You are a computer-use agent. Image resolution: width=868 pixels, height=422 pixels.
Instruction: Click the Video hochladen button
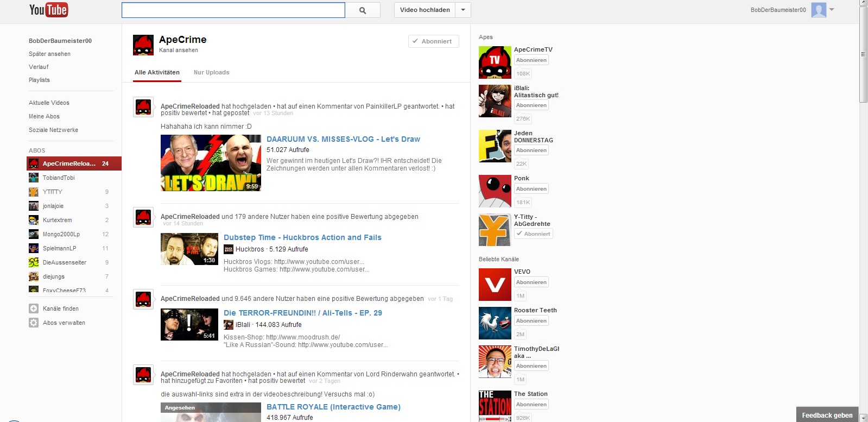[425, 10]
